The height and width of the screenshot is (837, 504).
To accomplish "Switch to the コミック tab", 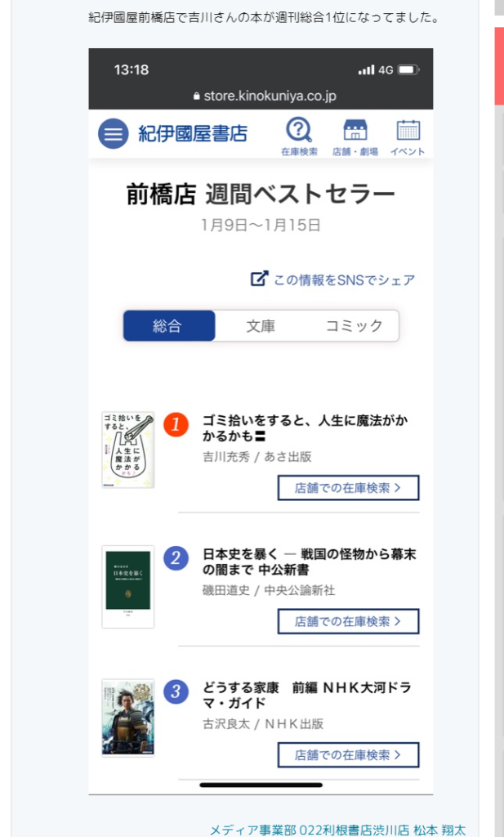I will (x=354, y=325).
